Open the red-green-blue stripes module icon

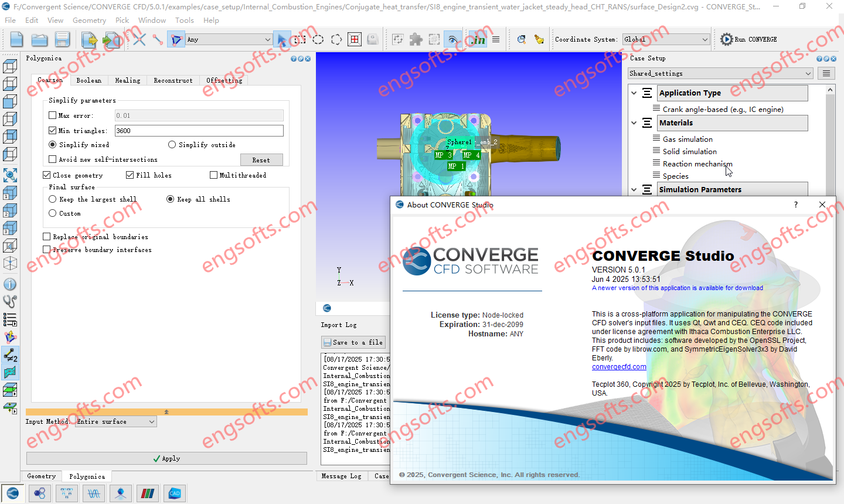pos(148,493)
